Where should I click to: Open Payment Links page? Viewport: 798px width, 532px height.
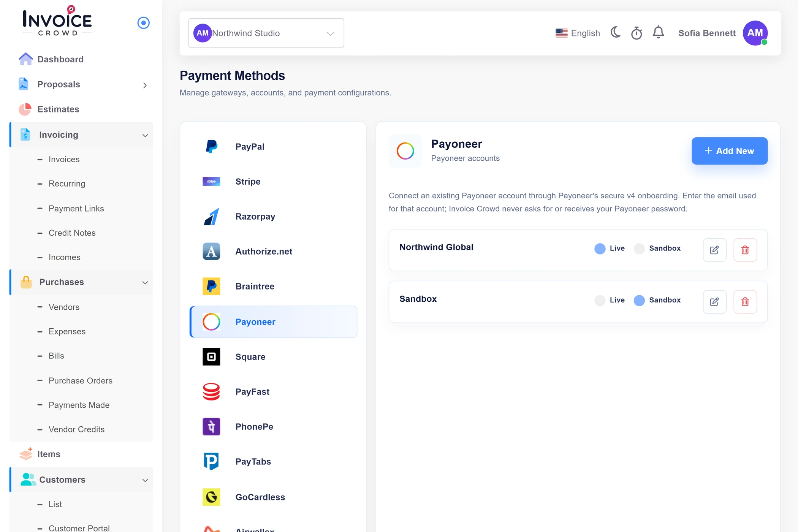[x=76, y=208]
